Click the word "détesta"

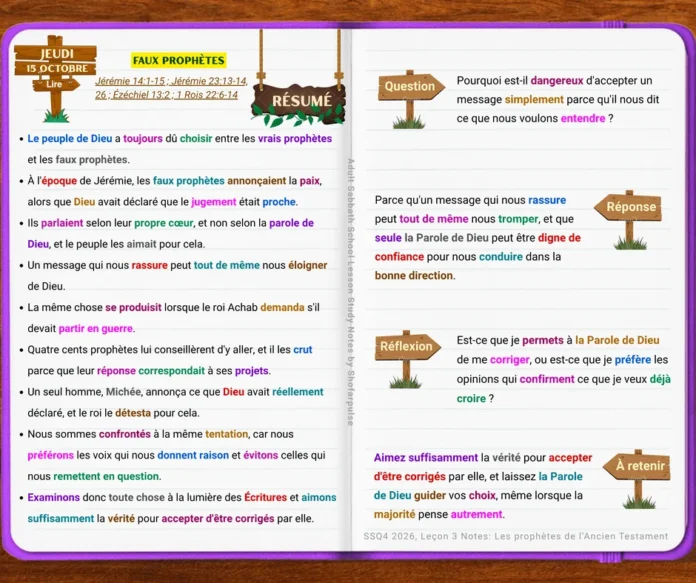point(133,413)
